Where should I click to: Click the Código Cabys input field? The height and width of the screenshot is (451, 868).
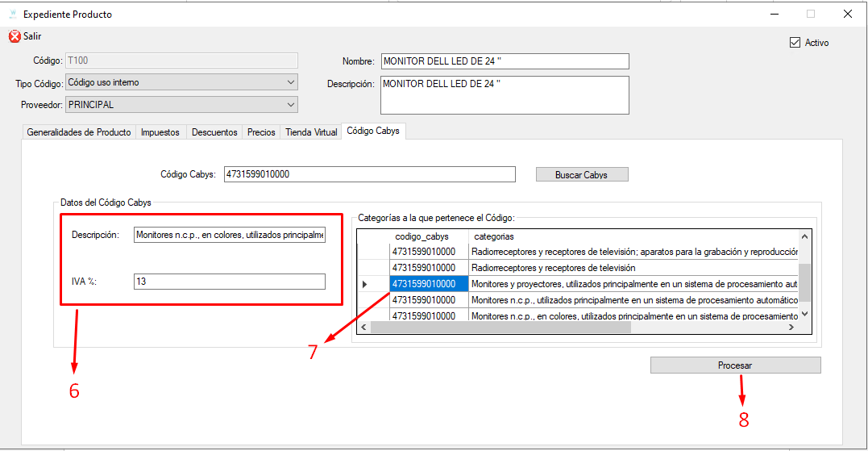pyautogui.click(x=370, y=174)
